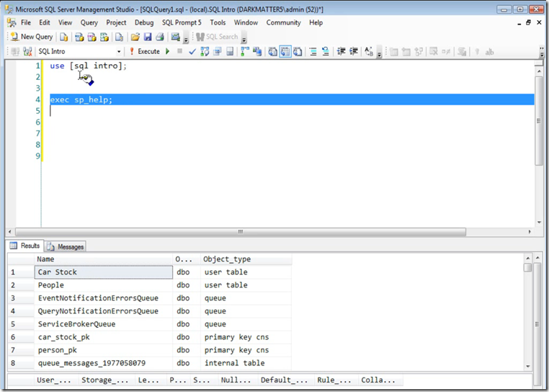Print the query using printer icon
The image size is (549, 392).
coord(160,37)
